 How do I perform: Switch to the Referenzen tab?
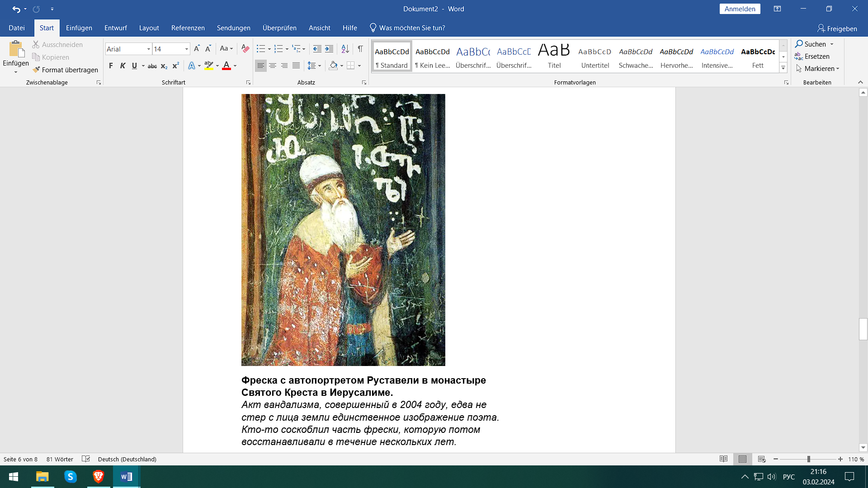click(x=188, y=28)
